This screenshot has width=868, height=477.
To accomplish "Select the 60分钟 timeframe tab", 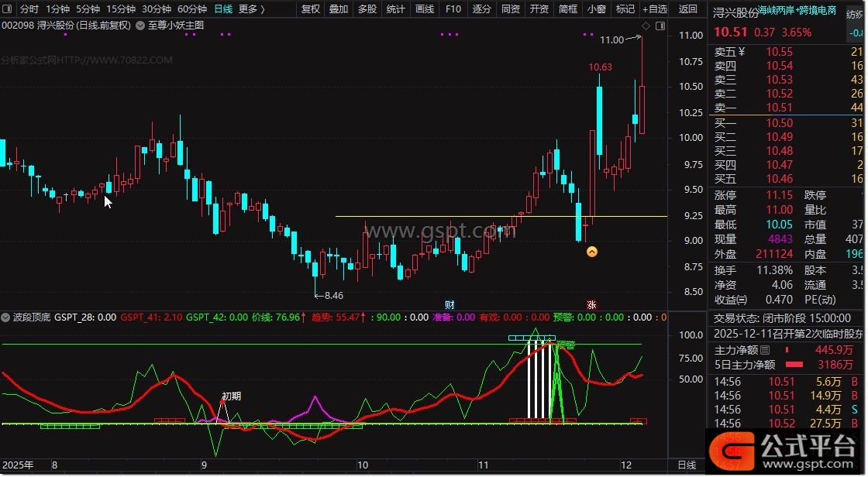I will (191, 9).
